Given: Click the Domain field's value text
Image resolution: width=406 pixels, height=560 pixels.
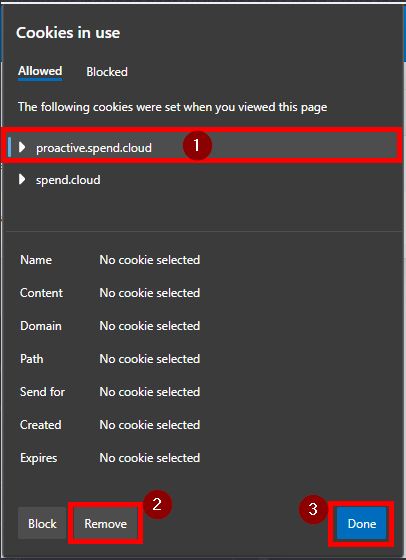Looking at the screenshot, I should pos(150,326).
